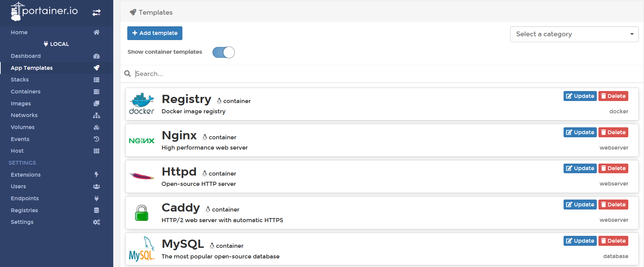Click the Dashboard gauge icon

coord(96,56)
